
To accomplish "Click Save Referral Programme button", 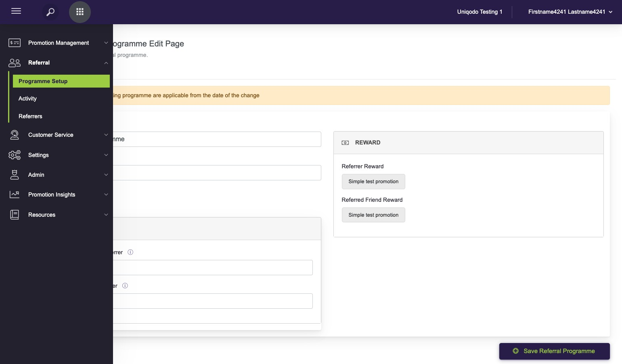I will (x=554, y=351).
